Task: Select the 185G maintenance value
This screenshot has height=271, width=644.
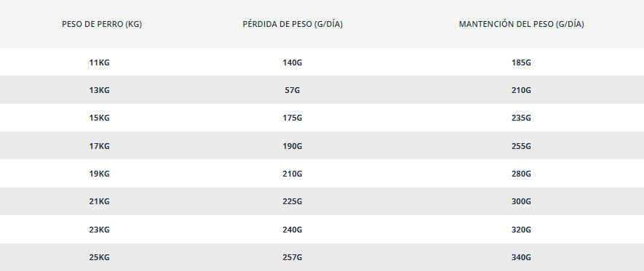Action: 521,62
